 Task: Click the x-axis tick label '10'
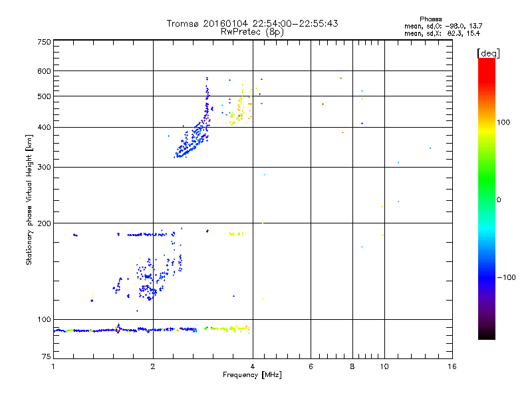tap(384, 366)
